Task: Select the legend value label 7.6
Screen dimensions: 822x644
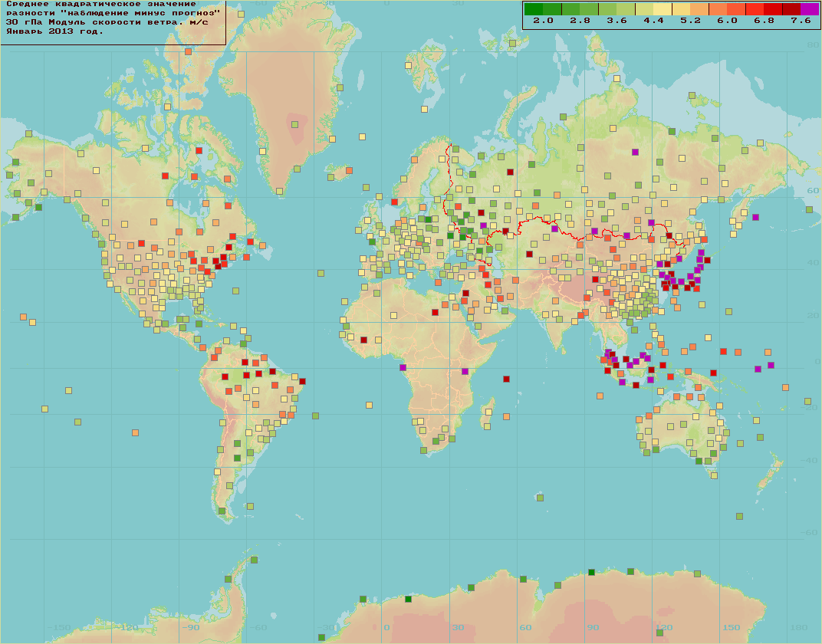Action: click(x=801, y=21)
